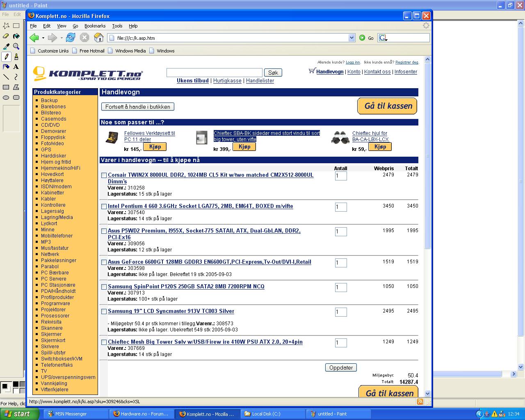Click the Windows start button
Image resolution: width=525 pixels, height=420 pixels.
point(19,414)
